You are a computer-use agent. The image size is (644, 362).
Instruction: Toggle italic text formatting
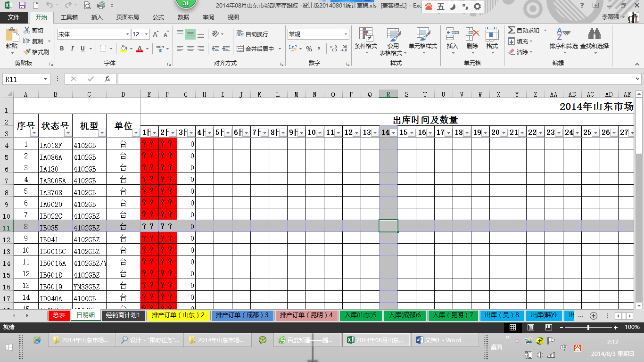coord(72,49)
